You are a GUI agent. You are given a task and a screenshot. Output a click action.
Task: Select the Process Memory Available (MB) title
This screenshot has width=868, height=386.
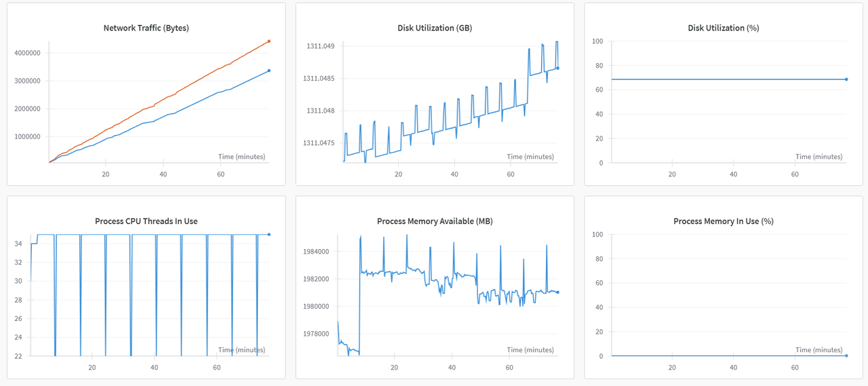[435, 221]
